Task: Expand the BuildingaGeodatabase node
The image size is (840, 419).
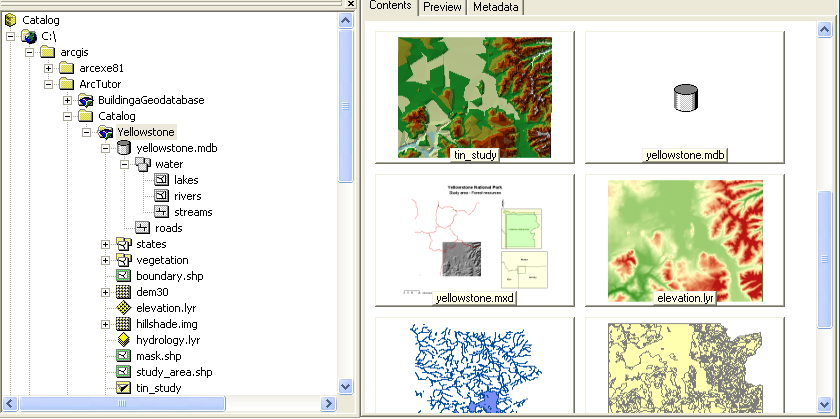Action: (68, 101)
